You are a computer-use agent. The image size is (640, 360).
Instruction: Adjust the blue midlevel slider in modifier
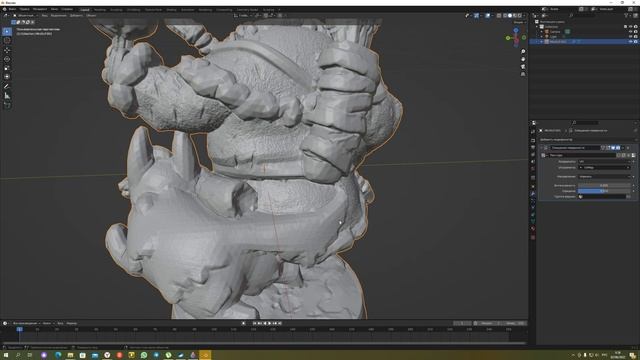(604, 191)
